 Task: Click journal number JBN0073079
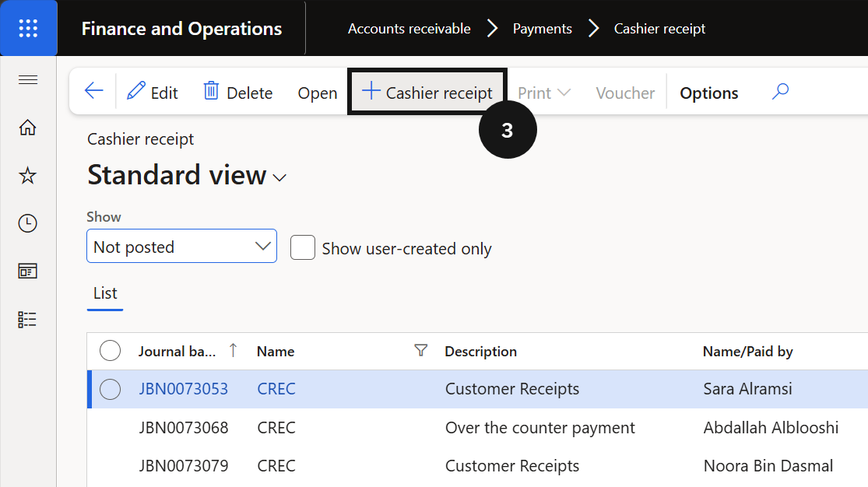click(x=183, y=466)
